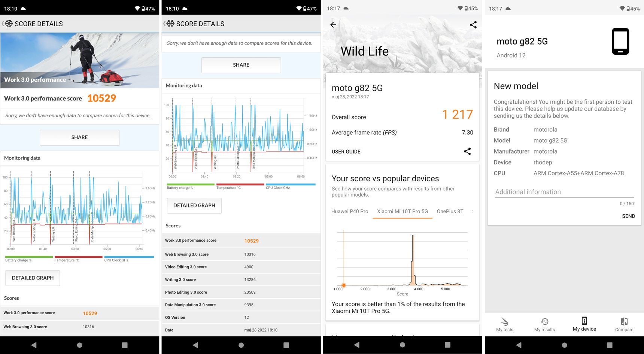This screenshot has width=644, height=354.
Task: Tap Android recents button in My device panel
Action: (610, 345)
